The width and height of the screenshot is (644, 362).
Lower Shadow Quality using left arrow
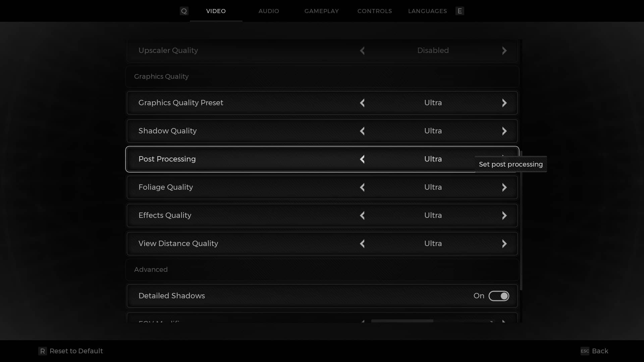(362, 131)
